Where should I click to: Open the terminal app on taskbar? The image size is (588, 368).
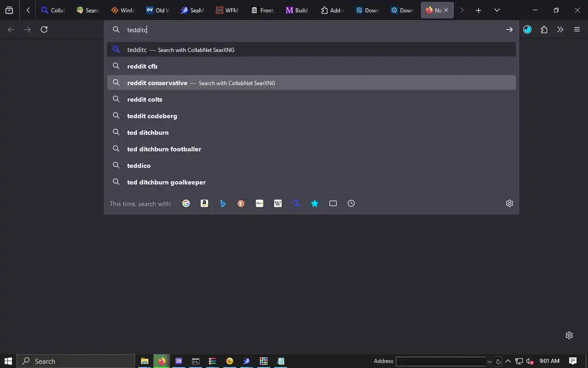pos(196,361)
